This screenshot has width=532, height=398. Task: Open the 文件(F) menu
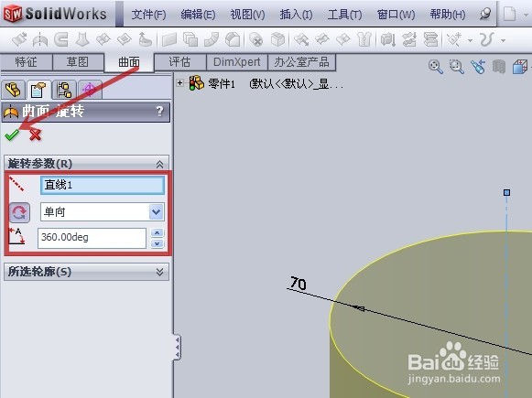point(148,15)
